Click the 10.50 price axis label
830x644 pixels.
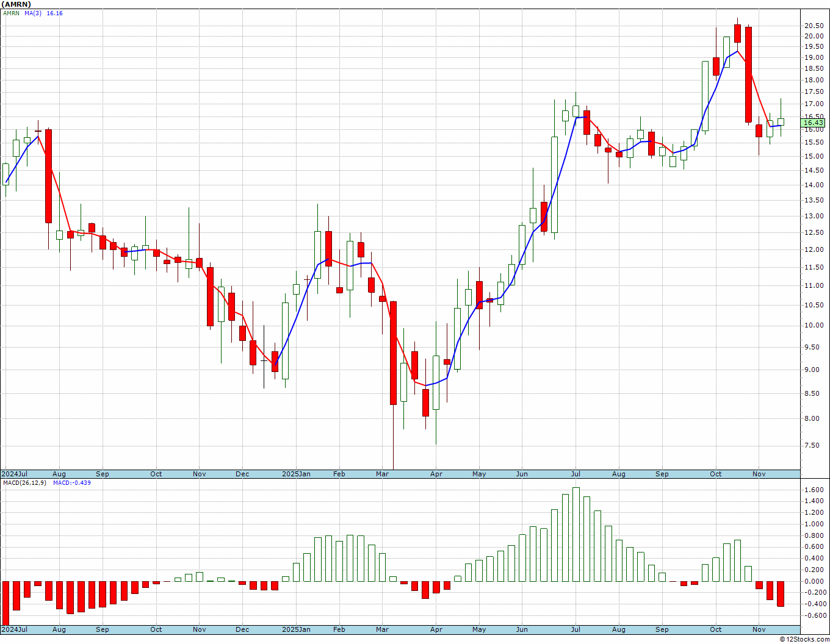(x=813, y=306)
